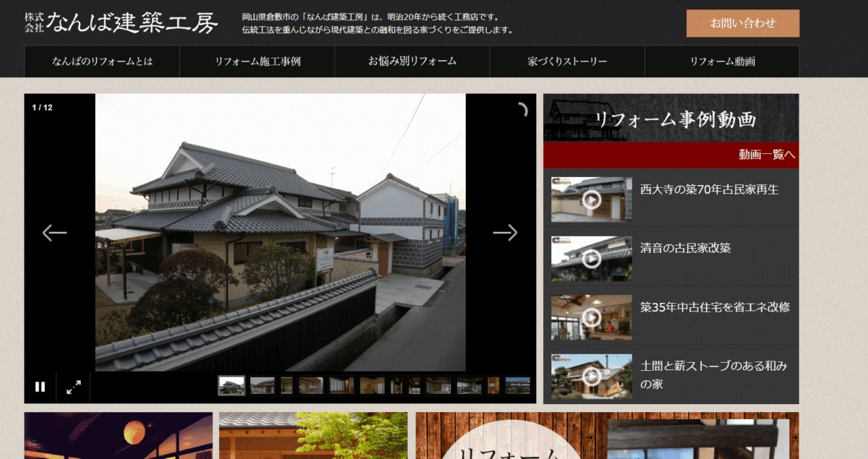The image size is (868, 459).
Task: Select the last thumbnail with blue sky house
Action: [x=517, y=385]
